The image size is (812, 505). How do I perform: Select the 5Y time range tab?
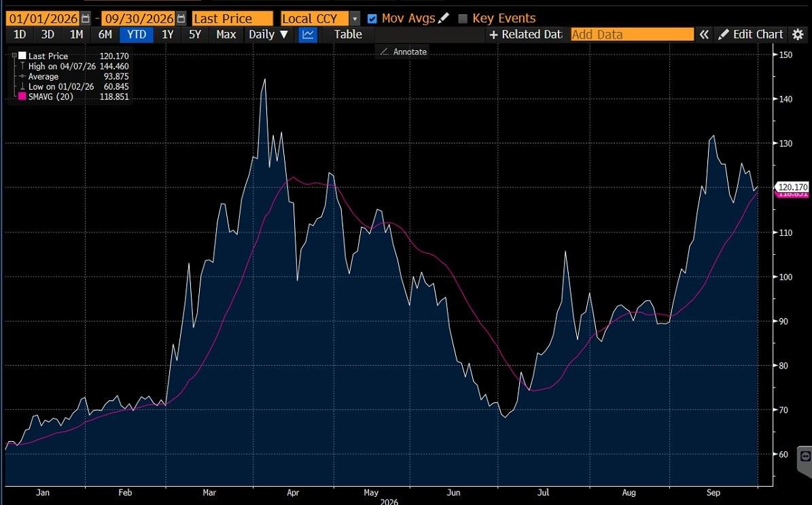point(195,35)
